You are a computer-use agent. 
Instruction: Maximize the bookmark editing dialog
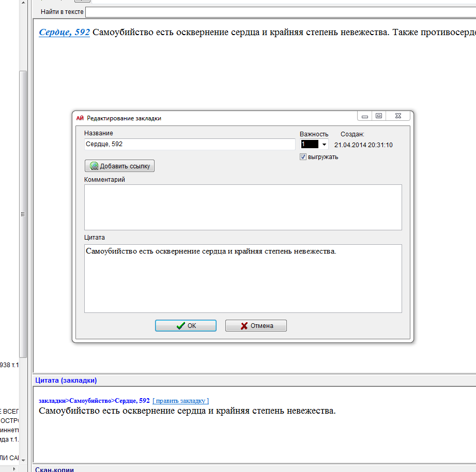(379, 116)
